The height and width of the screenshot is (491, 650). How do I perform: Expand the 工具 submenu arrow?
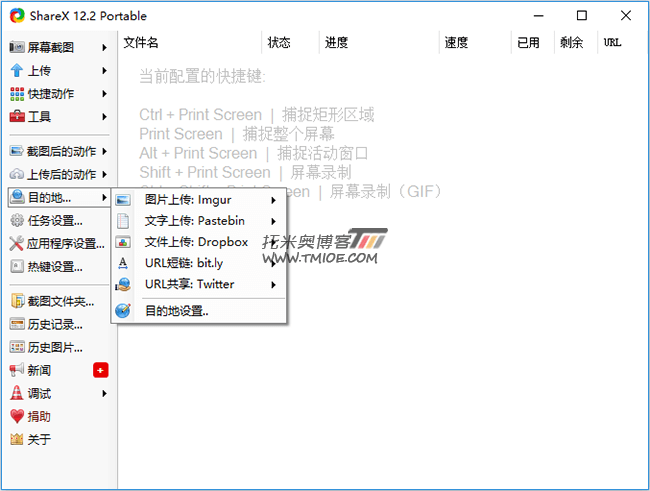[104, 117]
